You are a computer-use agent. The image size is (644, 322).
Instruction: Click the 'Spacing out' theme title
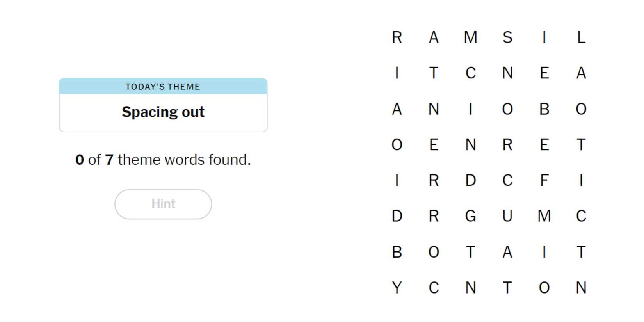(163, 112)
